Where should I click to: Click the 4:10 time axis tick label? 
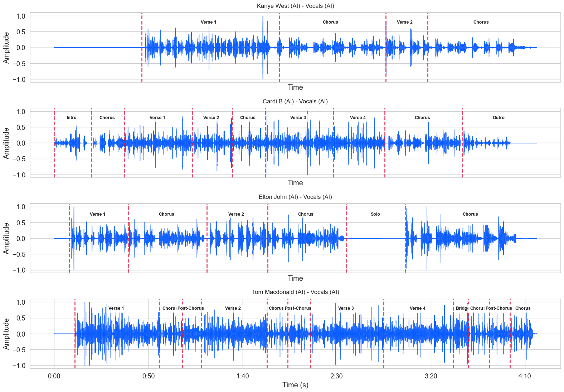click(525, 376)
